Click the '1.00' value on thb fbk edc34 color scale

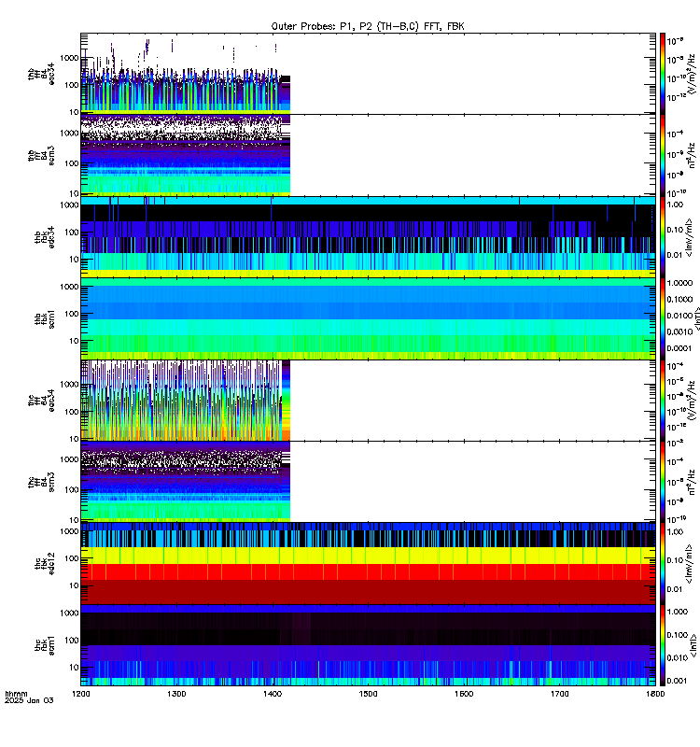pos(675,204)
